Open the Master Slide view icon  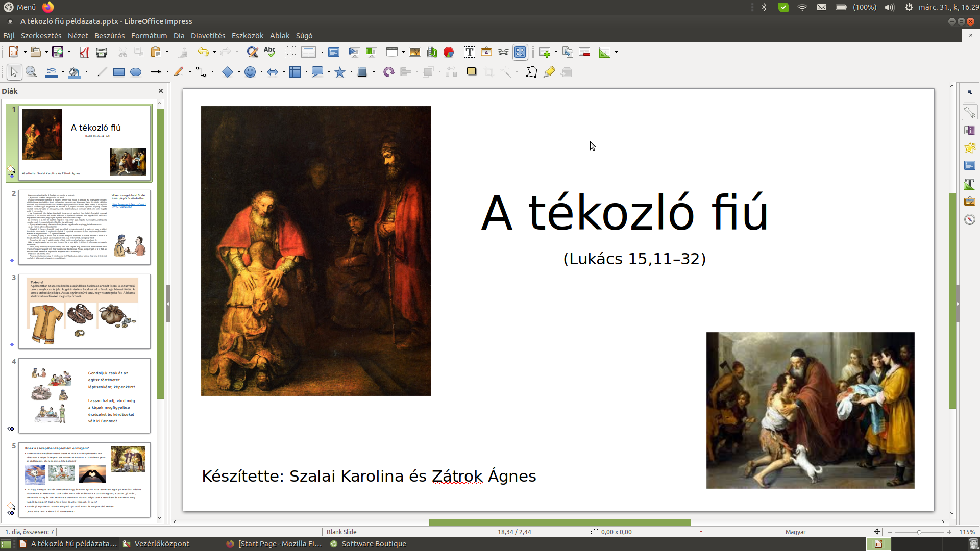click(x=334, y=52)
